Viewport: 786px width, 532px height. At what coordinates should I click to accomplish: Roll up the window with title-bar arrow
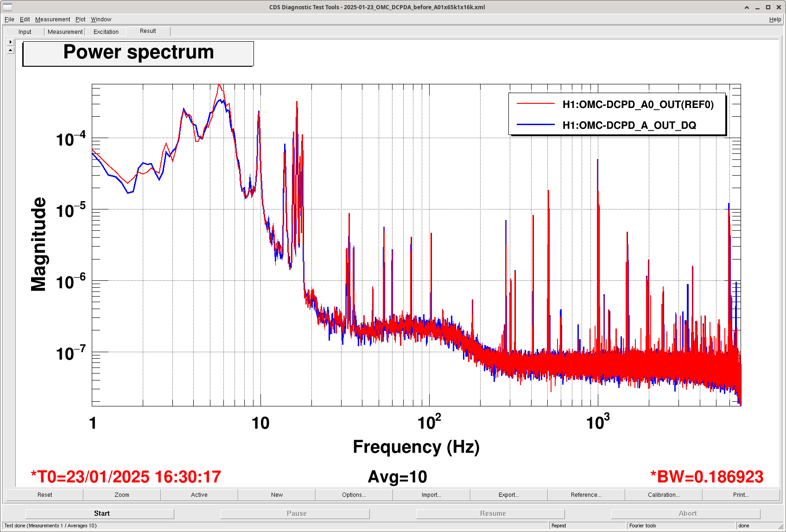pos(747,7)
